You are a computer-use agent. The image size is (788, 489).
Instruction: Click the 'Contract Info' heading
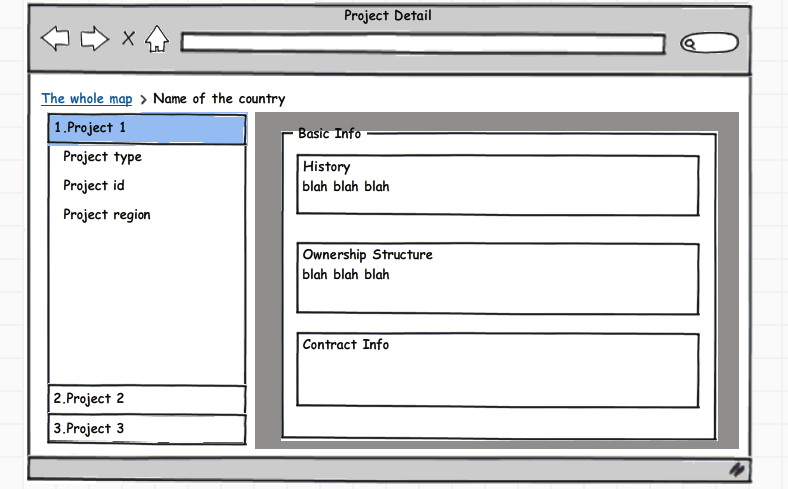pyautogui.click(x=346, y=345)
